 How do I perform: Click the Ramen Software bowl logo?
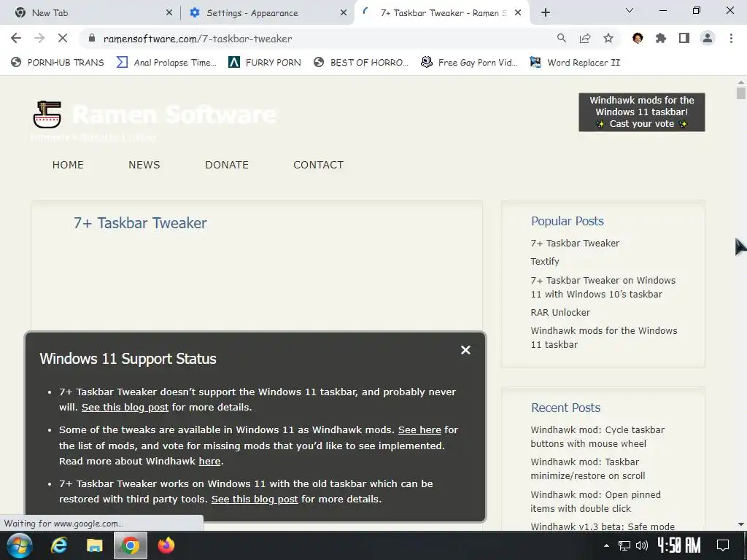tap(47, 114)
